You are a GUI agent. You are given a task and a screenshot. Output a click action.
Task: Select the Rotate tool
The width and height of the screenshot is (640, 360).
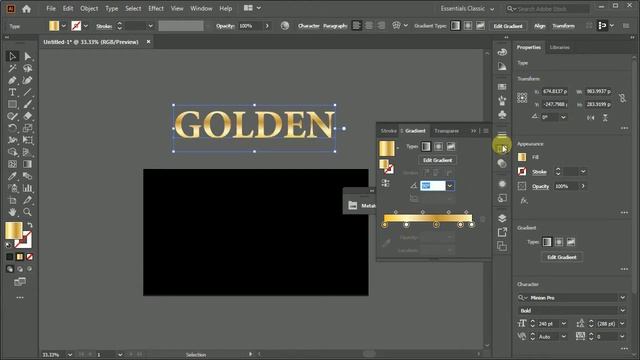click(12, 128)
